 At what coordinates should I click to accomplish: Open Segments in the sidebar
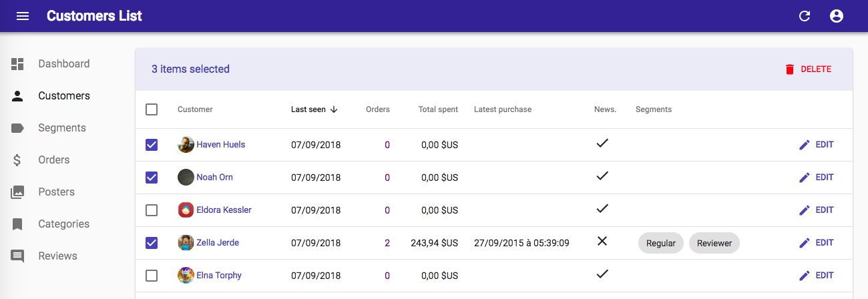pyautogui.click(x=63, y=128)
